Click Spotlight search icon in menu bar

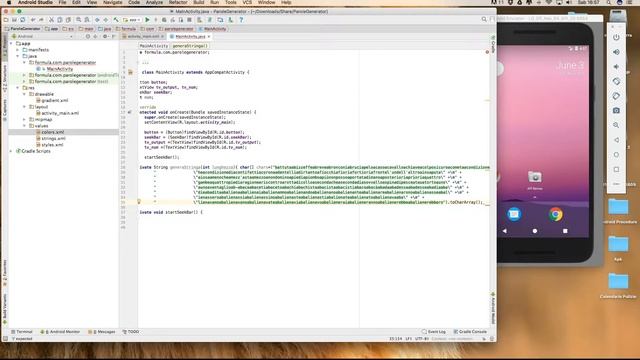(609, 2)
